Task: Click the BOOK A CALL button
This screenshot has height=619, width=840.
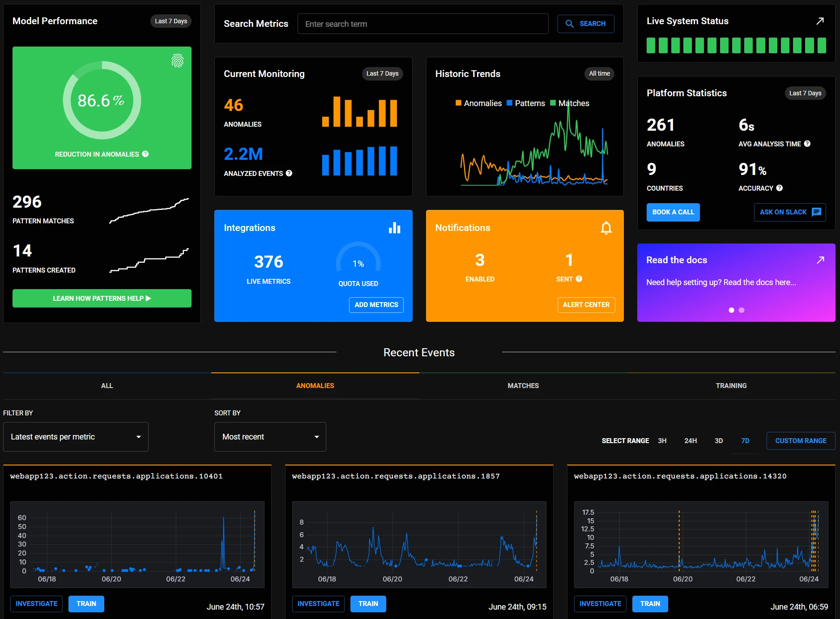Action: pos(673,212)
